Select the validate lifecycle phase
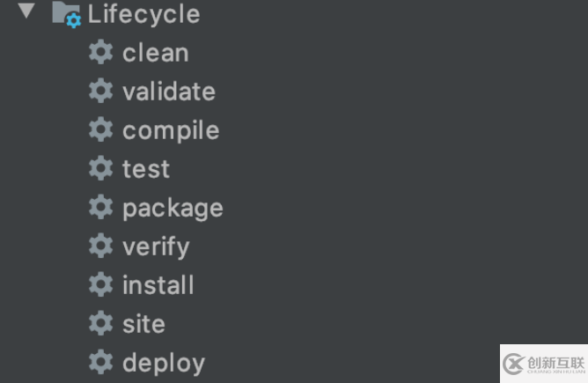Screen dimensions: 588x383 coord(169,92)
